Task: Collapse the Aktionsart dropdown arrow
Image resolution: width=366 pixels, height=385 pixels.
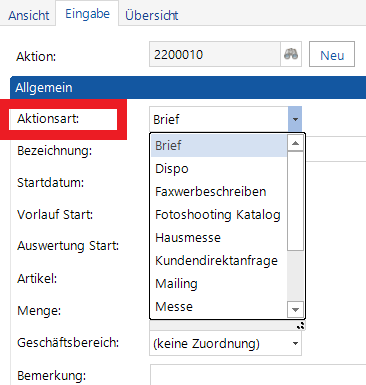Action: tap(295, 119)
